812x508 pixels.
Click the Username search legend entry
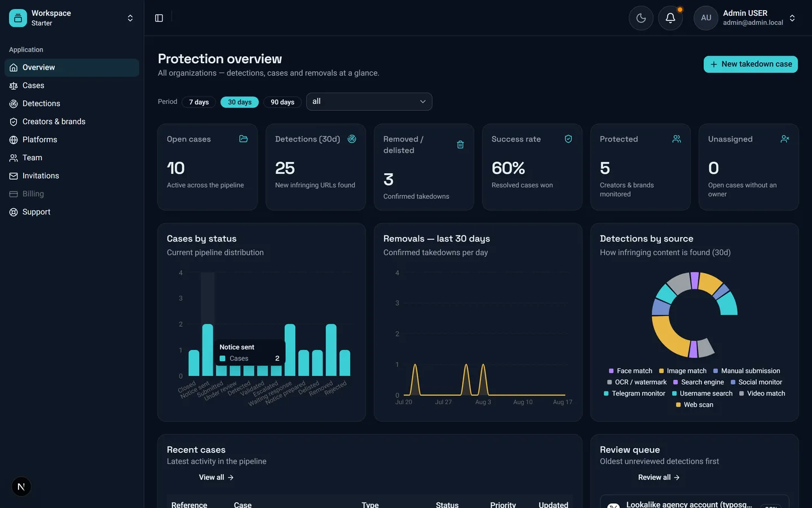[x=702, y=393]
